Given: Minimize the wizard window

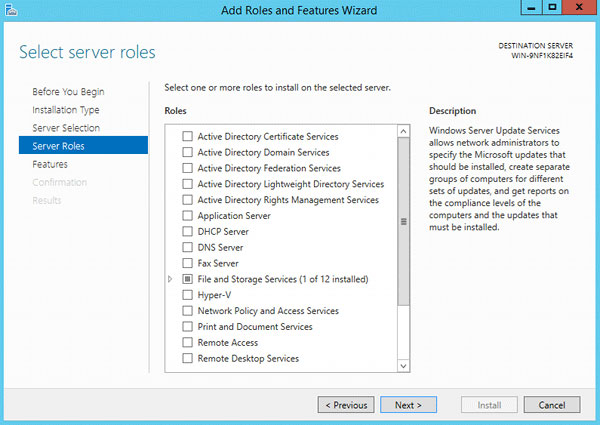Looking at the screenshot, I should tap(531, 7).
